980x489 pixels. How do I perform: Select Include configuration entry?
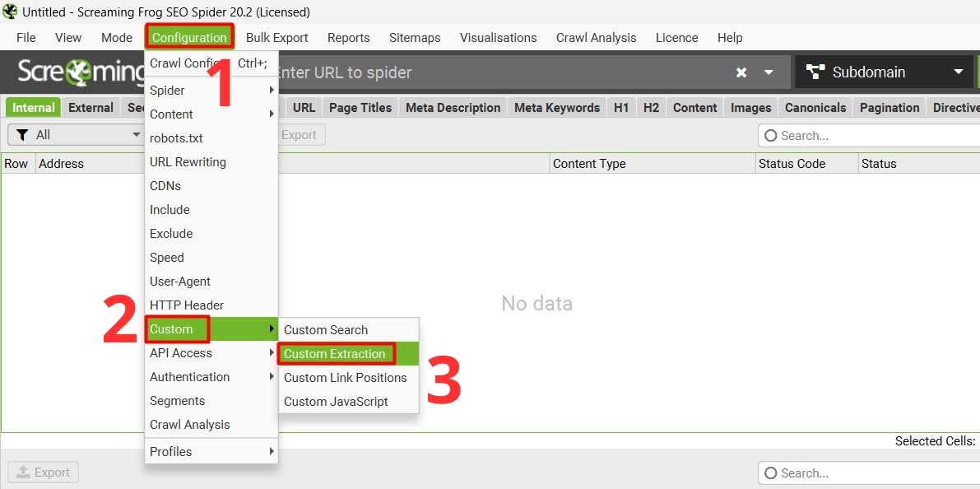pyautogui.click(x=211, y=209)
